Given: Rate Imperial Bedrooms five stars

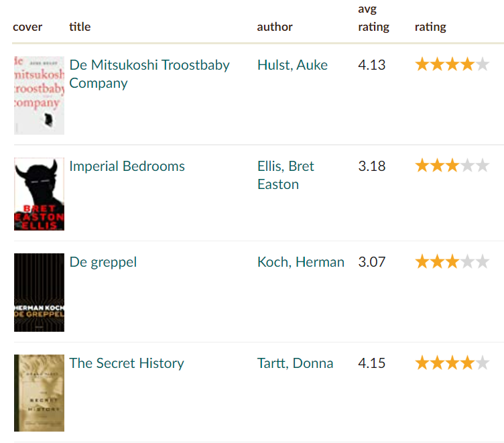Looking at the screenshot, I should 483,166.
